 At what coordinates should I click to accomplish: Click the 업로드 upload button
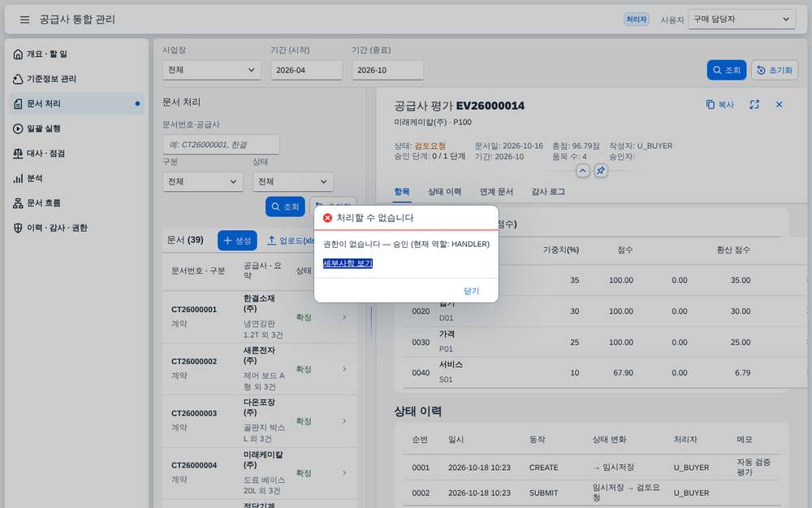pos(290,241)
